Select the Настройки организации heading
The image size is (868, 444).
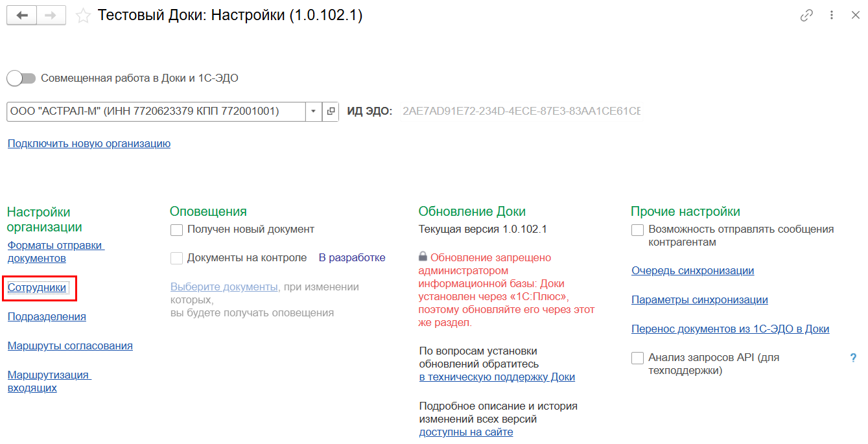pos(45,220)
